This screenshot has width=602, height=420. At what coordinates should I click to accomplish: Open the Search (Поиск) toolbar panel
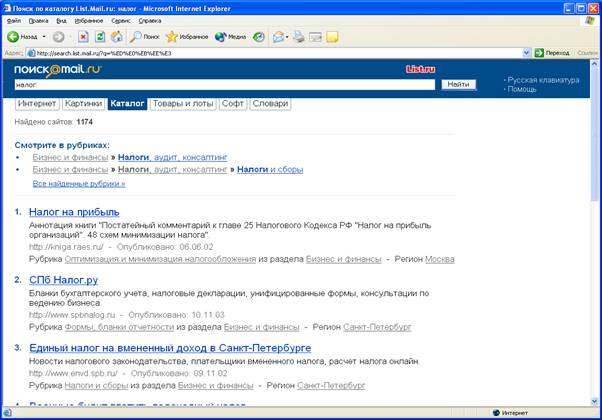144,37
